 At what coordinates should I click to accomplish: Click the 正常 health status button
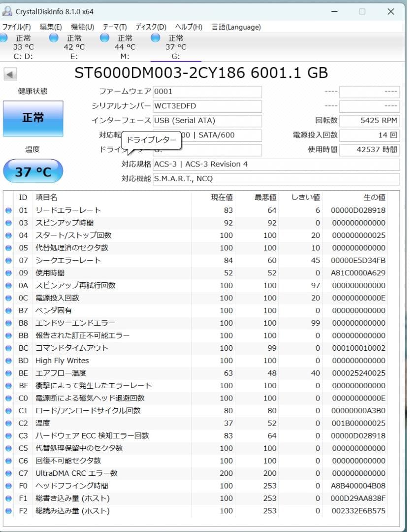tap(32, 117)
